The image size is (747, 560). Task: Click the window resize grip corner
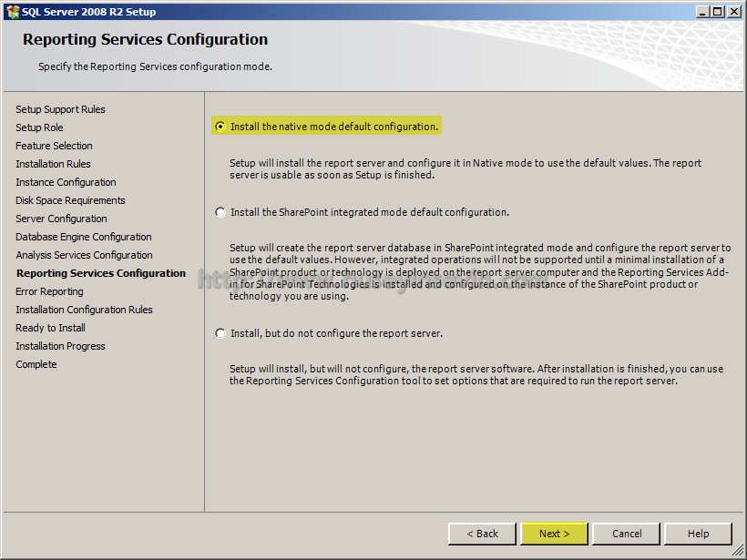(738, 551)
